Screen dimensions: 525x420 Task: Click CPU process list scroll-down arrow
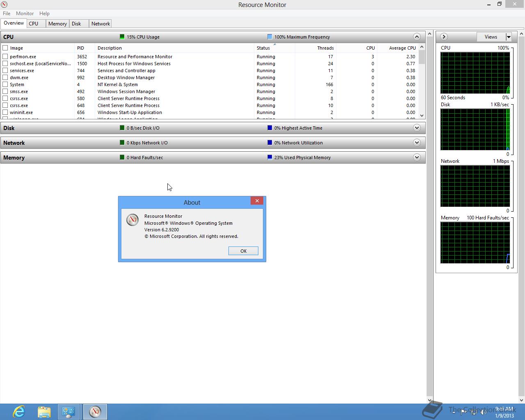click(x=422, y=116)
